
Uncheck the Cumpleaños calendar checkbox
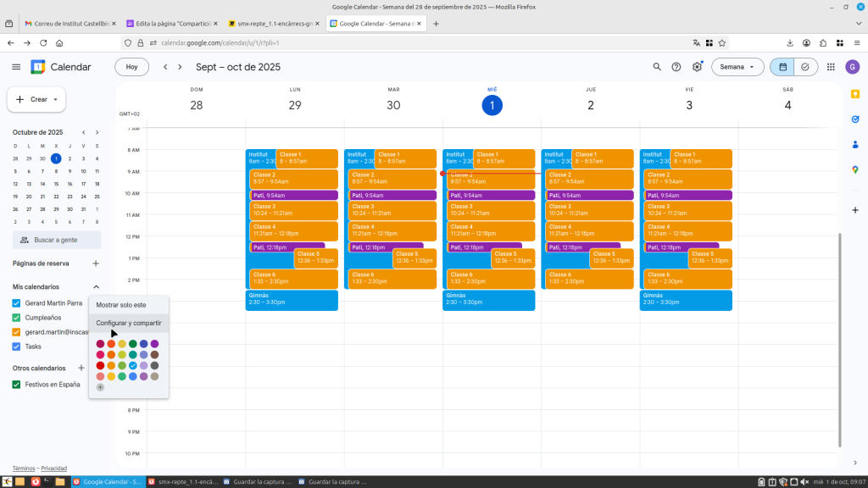pos(16,318)
